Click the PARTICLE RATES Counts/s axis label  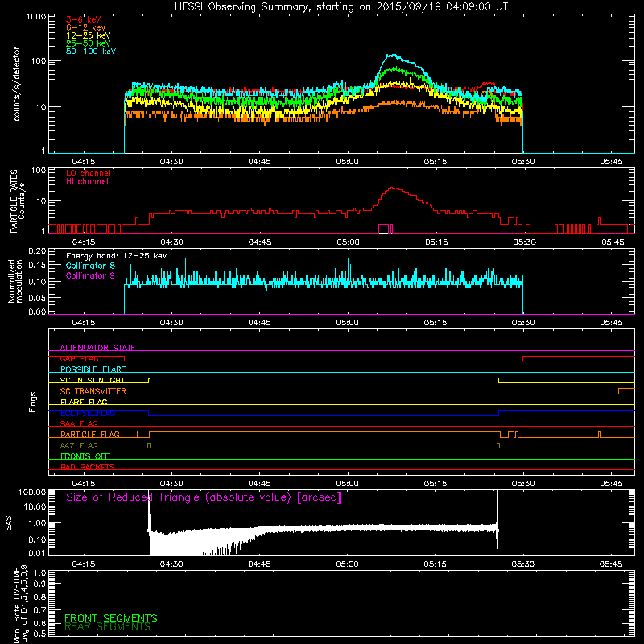click(x=17, y=201)
